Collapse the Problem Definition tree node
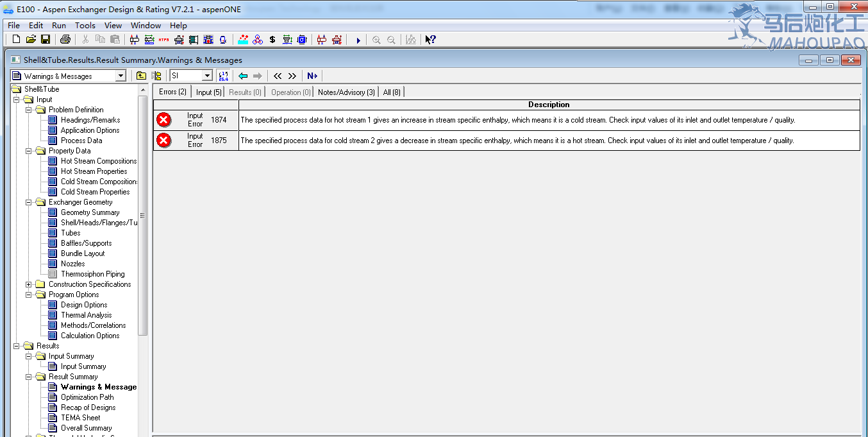 (29, 110)
